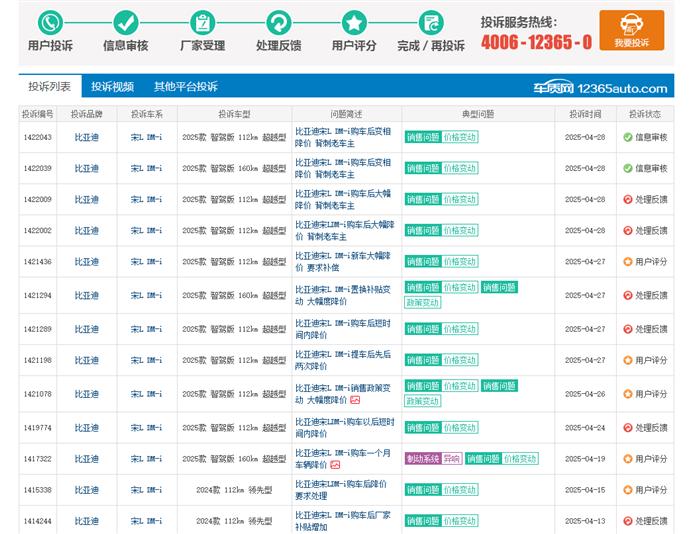Click status icon for complaint 1414244
Viewport: 700px width, 534px height.
click(x=628, y=521)
